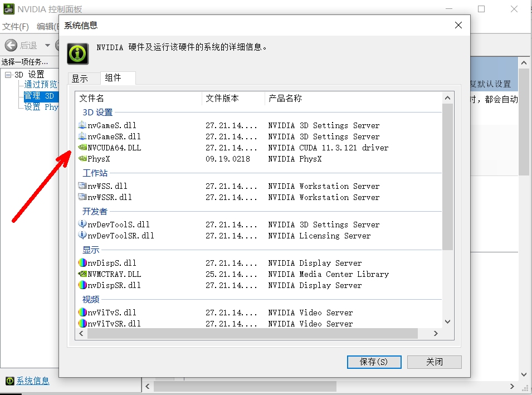
Task: Select the NVMCTRAY.DLL file name
Action: pos(114,274)
